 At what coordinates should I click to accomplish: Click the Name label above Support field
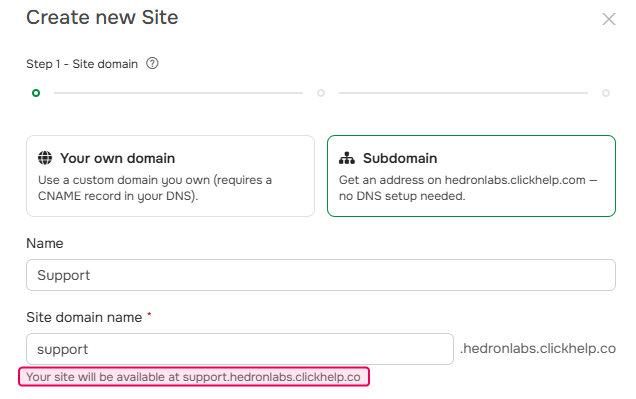click(45, 243)
